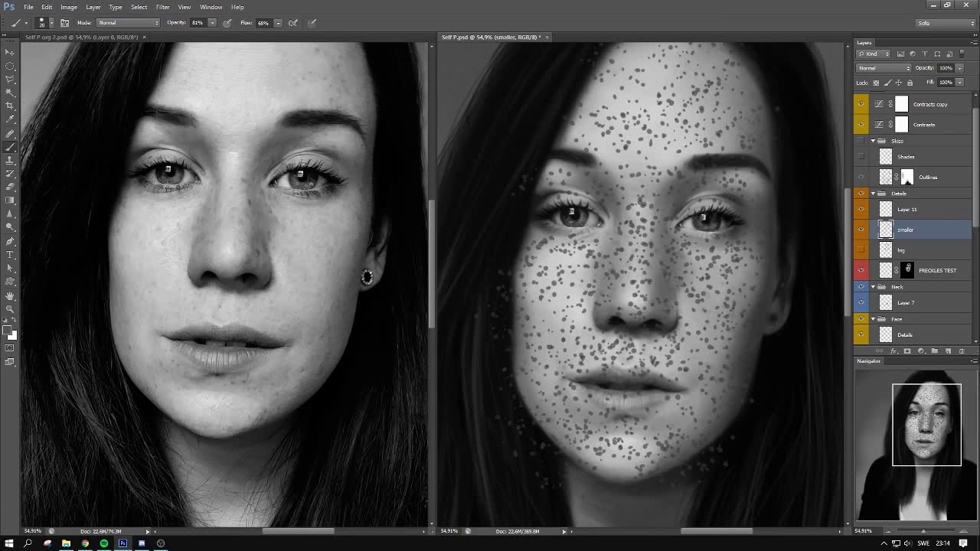Select the Gradient tool

(x=10, y=201)
